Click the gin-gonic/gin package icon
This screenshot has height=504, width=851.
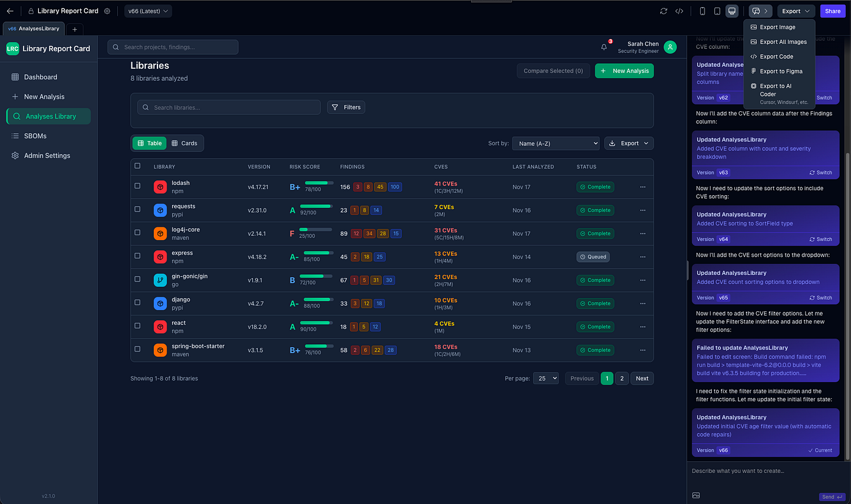point(160,280)
